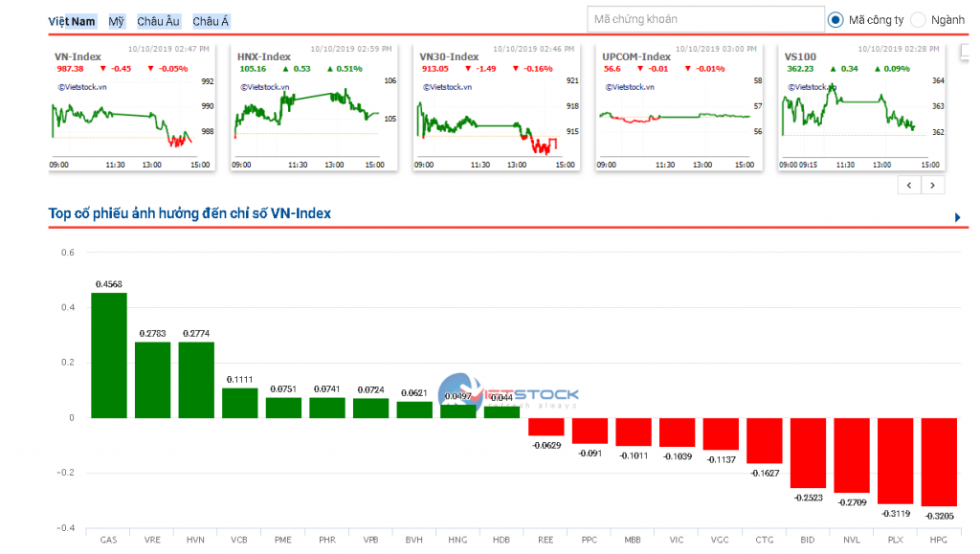The width and height of the screenshot is (980, 554).
Task: Click the next arrow under index charts
Action: pos(933,186)
